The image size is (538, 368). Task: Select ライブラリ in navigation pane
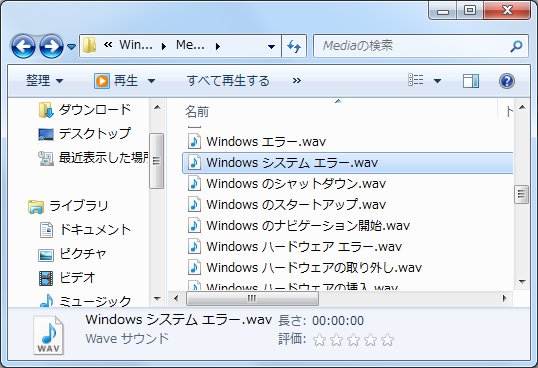point(79,206)
